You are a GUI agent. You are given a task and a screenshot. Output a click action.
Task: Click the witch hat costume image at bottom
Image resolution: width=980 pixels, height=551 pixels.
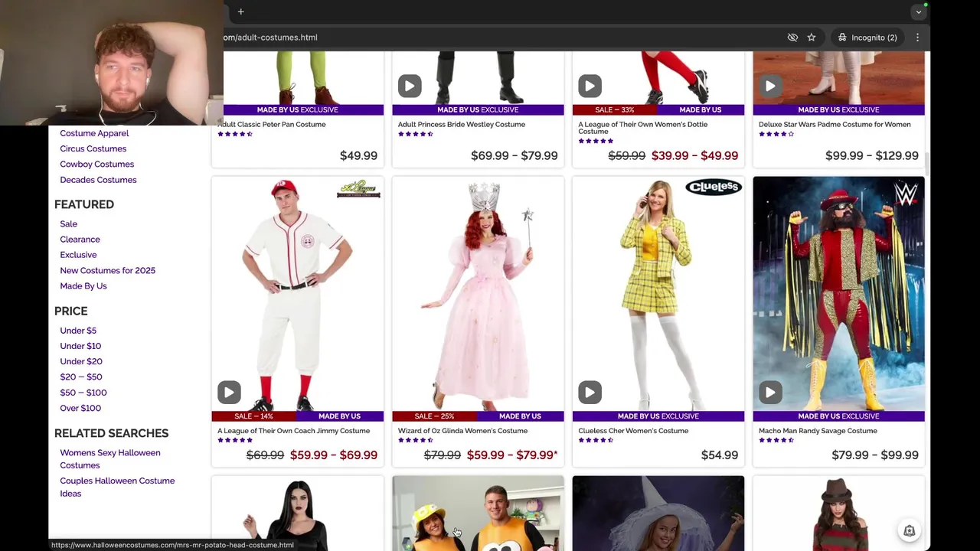click(658, 514)
